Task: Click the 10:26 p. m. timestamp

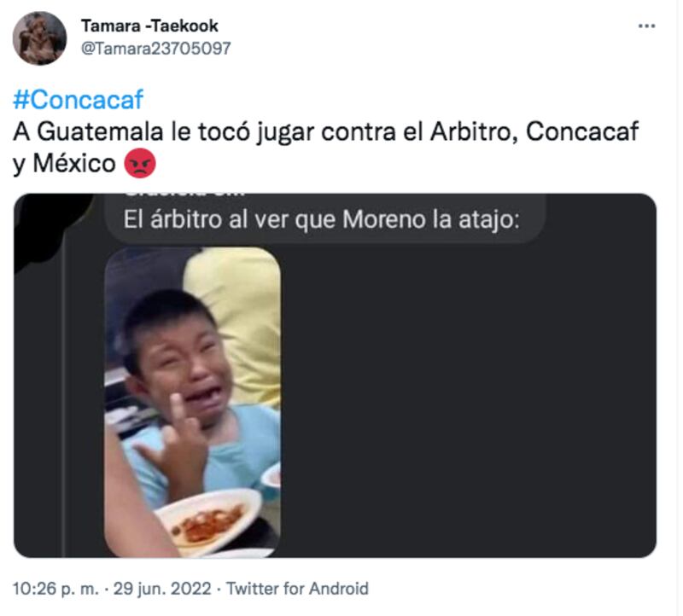Action: point(55,589)
